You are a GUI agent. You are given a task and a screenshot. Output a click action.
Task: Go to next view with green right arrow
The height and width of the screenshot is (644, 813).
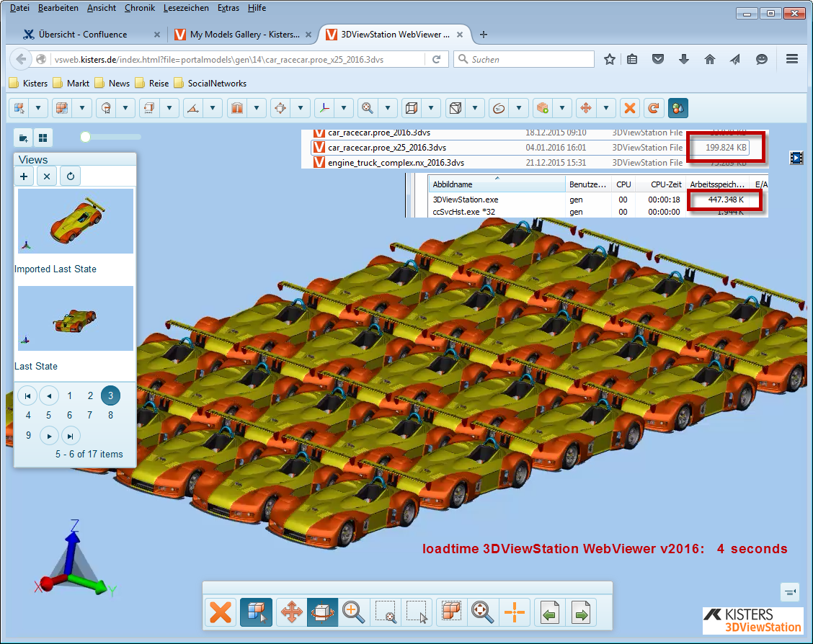point(581,613)
